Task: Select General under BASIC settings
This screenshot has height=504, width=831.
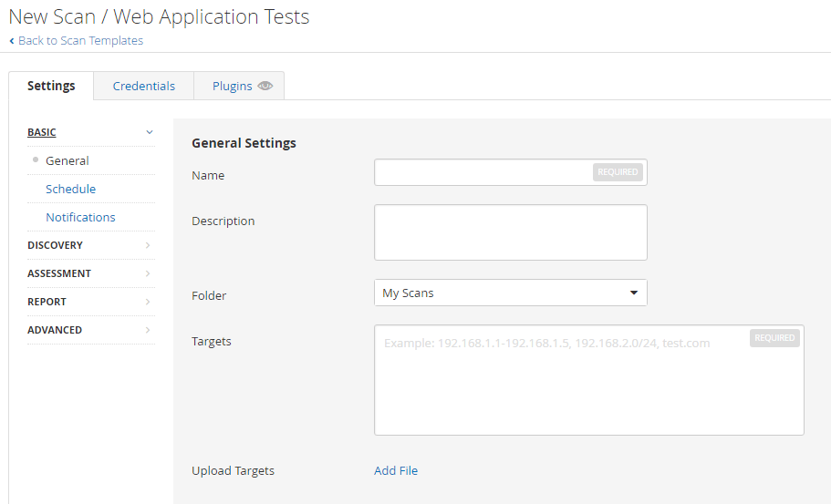Action: (x=68, y=160)
